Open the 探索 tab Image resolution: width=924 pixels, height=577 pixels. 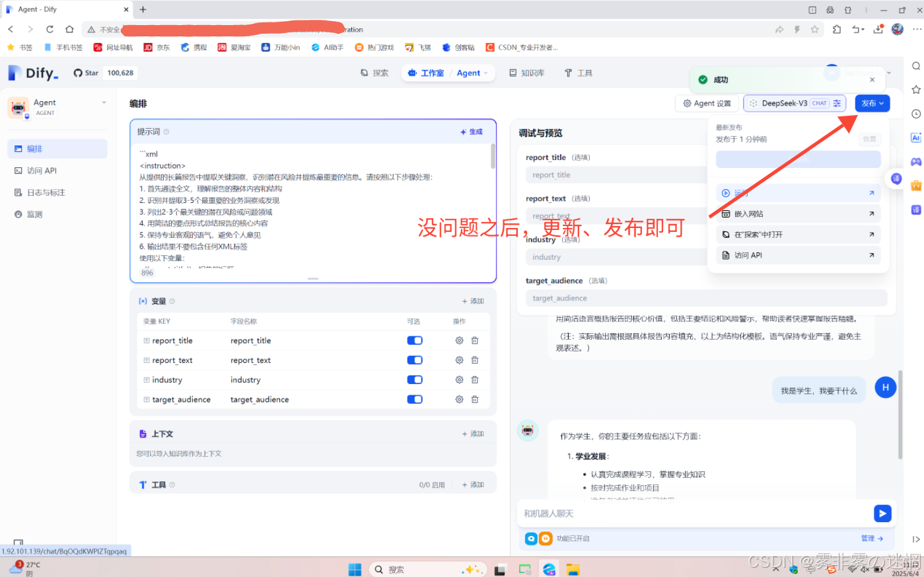click(x=374, y=73)
